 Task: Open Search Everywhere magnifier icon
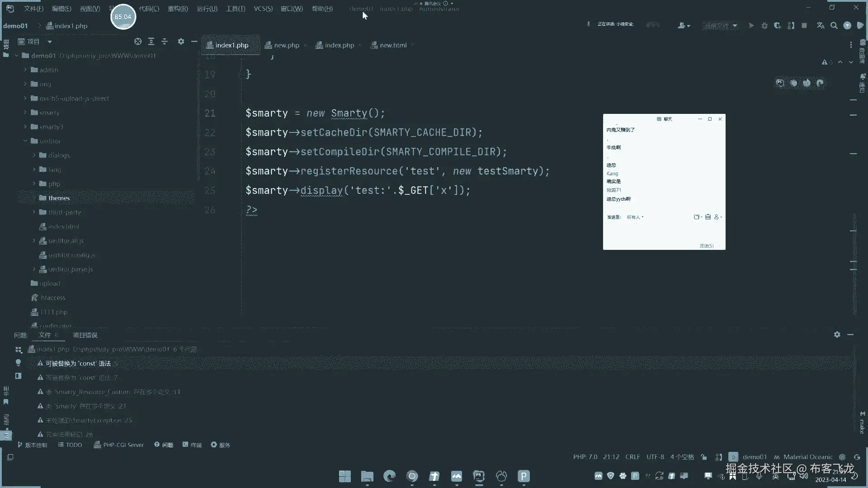click(x=834, y=26)
